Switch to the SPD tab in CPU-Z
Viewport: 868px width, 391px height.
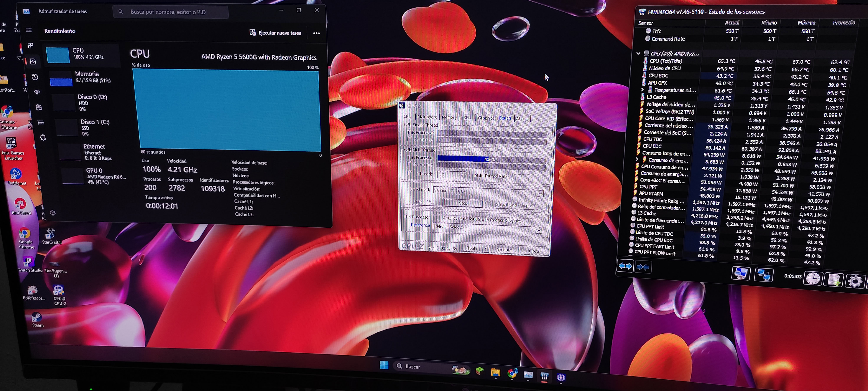(467, 118)
